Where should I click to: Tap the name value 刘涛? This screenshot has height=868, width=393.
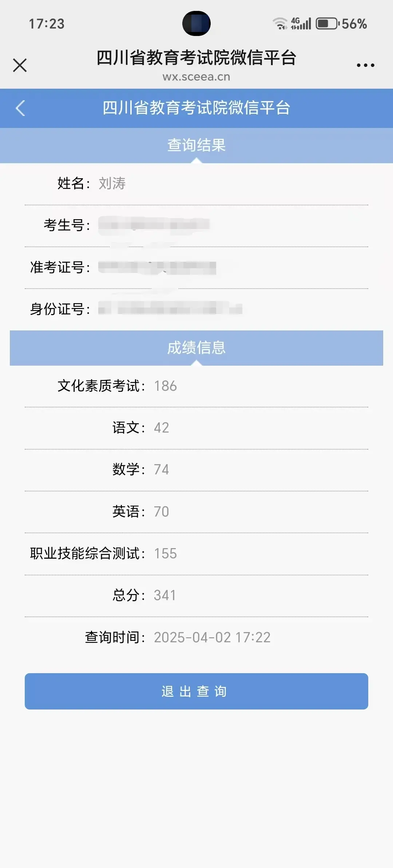112,184
